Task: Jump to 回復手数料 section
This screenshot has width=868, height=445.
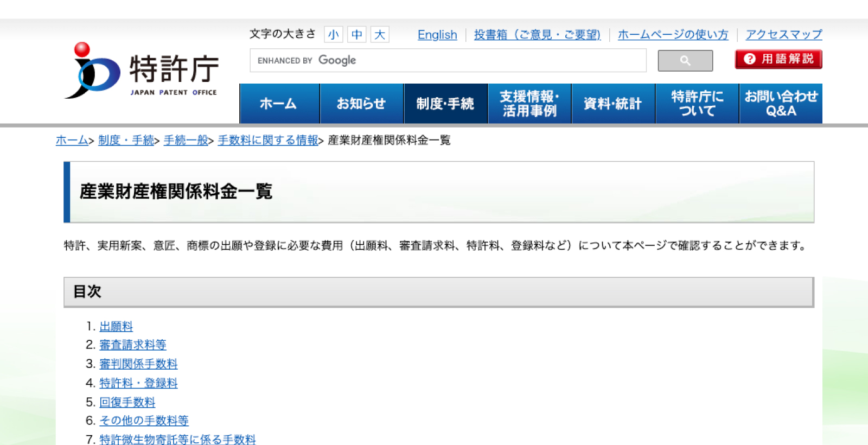Action: click(x=127, y=402)
